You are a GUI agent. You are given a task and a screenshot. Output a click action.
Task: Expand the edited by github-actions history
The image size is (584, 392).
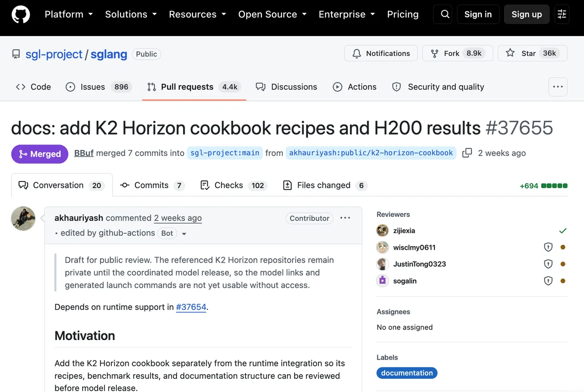tap(184, 233)
